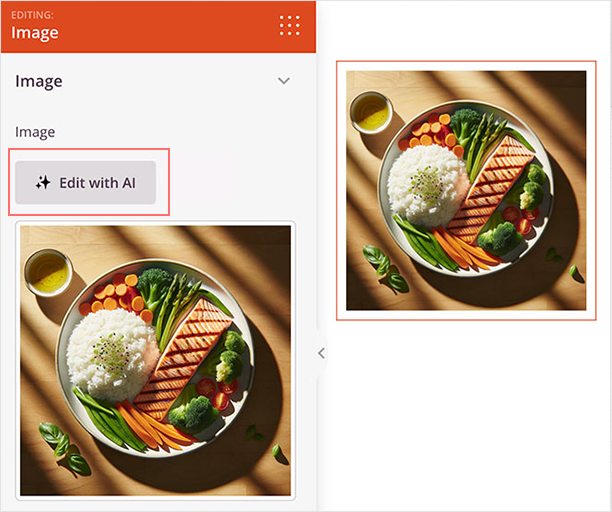The width and height of the screenshot is (612, 512).
Task: Collapse the Image section chevron
Action: (x=284, y=81)
